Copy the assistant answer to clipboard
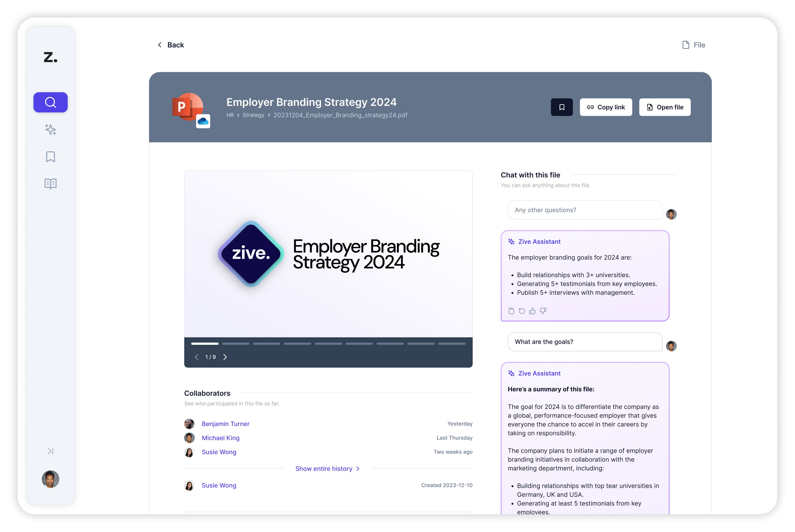 (x=511, y=311)
